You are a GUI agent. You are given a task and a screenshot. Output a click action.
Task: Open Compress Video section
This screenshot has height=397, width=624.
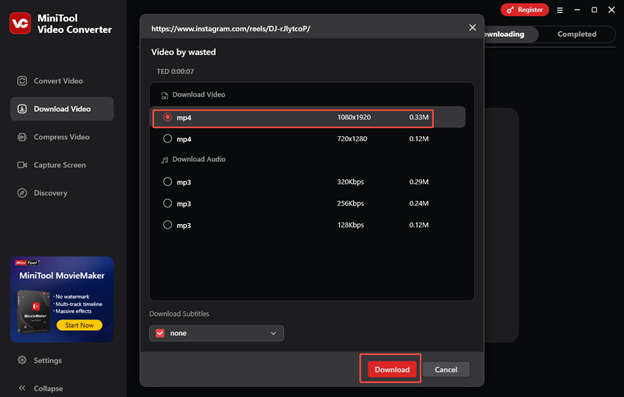click(62, 137)
